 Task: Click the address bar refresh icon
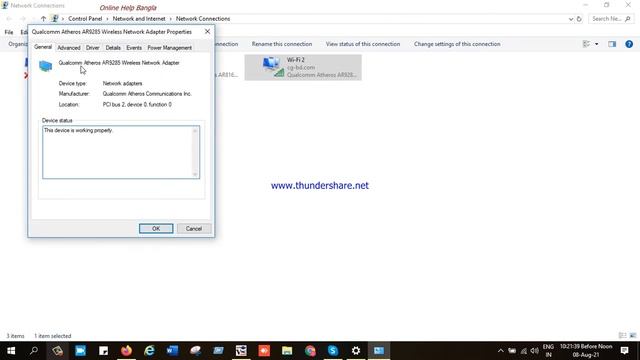pyautogui.click(x=579, y=19)
